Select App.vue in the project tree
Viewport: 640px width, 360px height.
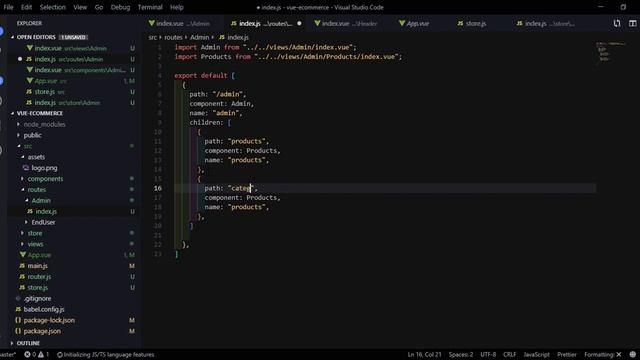pos(39,255)
